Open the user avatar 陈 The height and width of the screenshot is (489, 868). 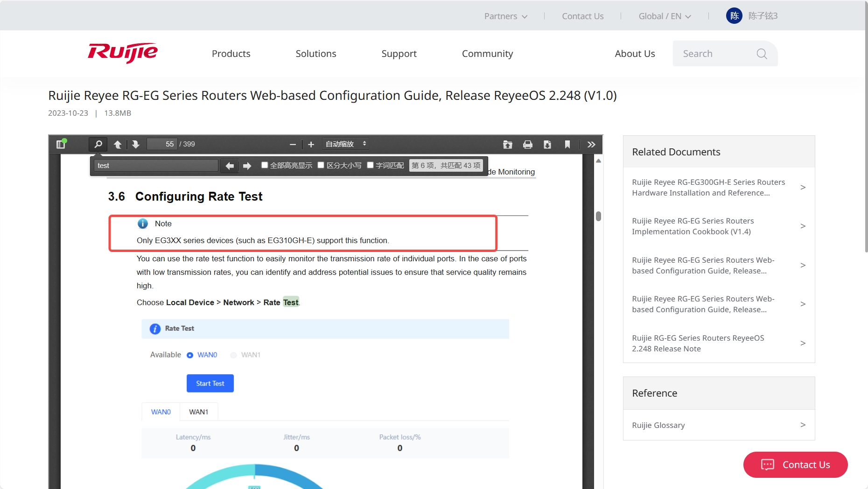(734, 16)
